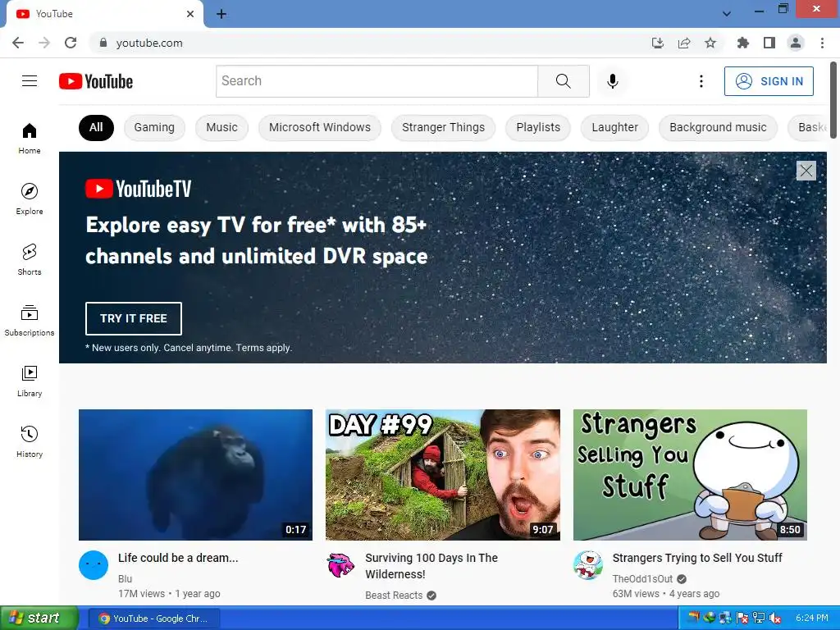The width and height of the screenshot is (840, 630).
Task: Open Beast Reacts channel name link
Action: pyautogui.click(x=394, y=596)
